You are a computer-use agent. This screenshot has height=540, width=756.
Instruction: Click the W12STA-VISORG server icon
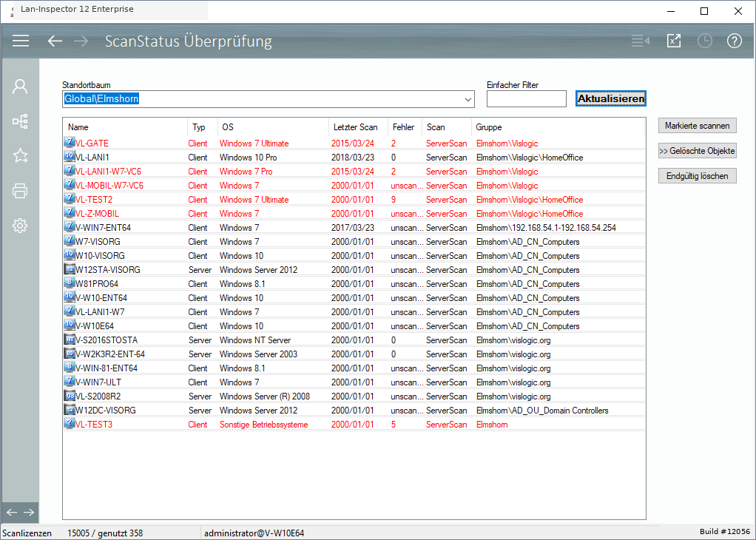[70, 269]
